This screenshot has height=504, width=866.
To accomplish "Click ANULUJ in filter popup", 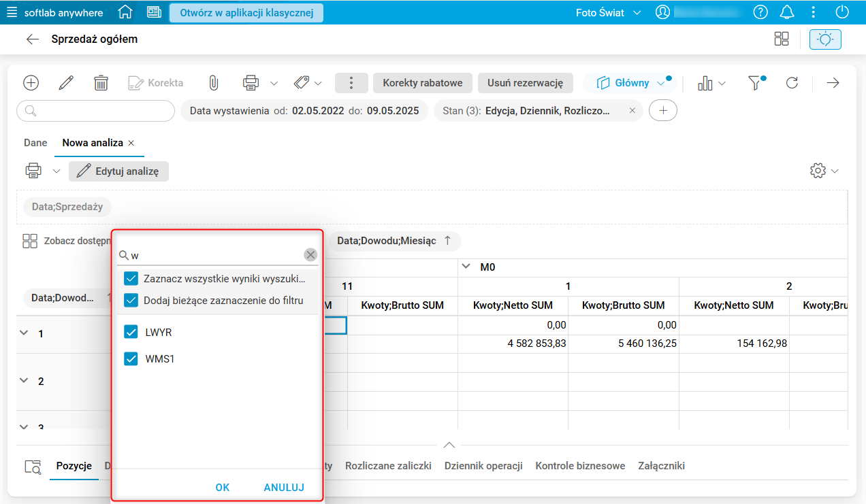I will coord(284,488).
